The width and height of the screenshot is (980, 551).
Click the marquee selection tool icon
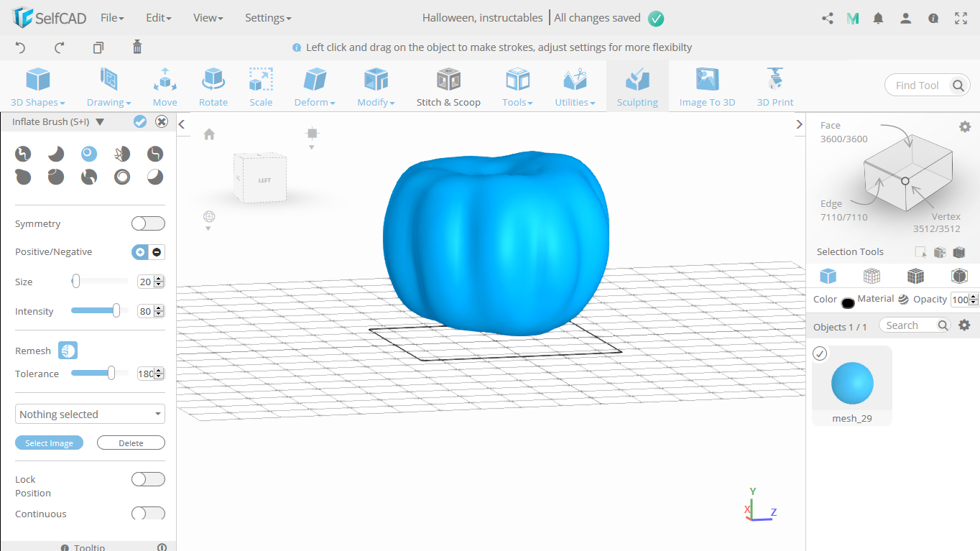920,252
